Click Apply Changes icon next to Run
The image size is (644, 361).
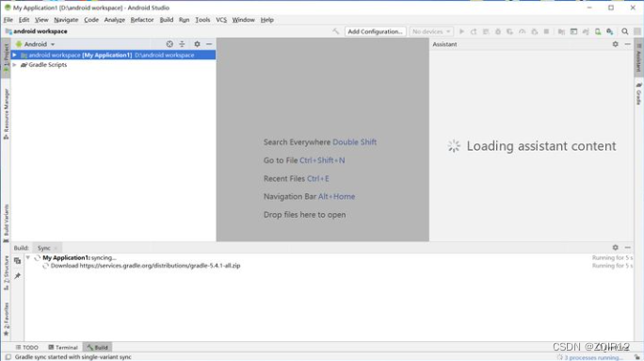pos(474,32)
